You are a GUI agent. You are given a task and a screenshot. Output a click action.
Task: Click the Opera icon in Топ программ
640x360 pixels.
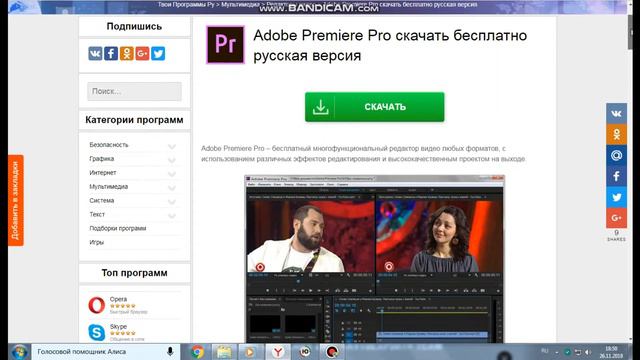96,305
